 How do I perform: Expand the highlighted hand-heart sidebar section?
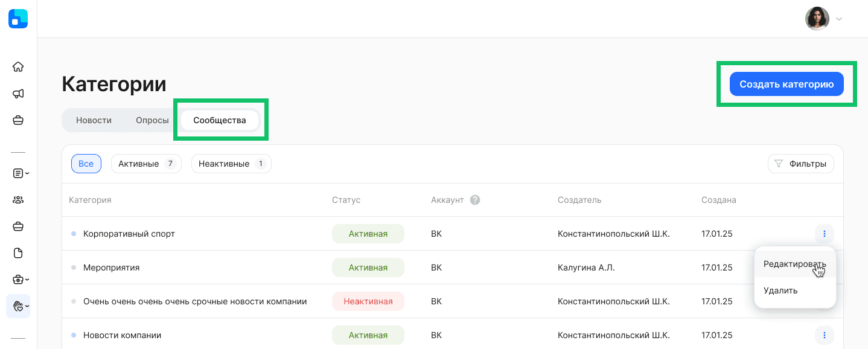click(20, 306)
